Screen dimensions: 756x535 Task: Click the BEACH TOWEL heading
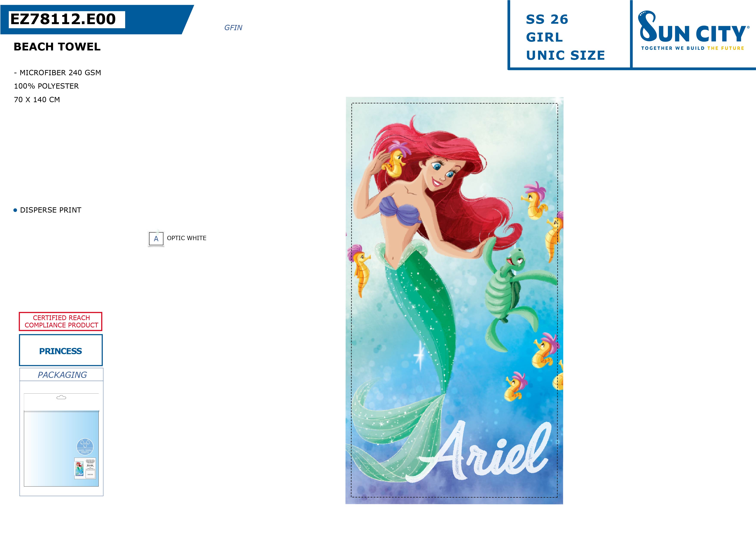[57, 47]
